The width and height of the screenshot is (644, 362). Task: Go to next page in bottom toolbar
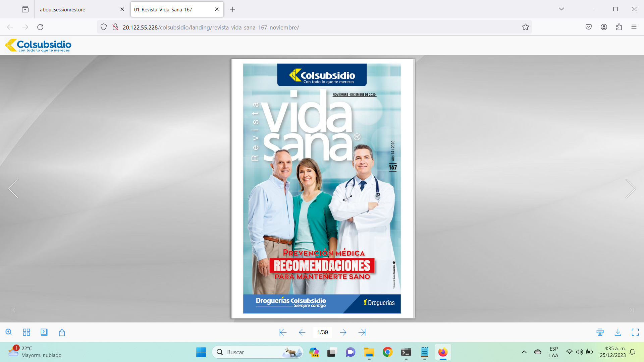(x=343, y=332)
